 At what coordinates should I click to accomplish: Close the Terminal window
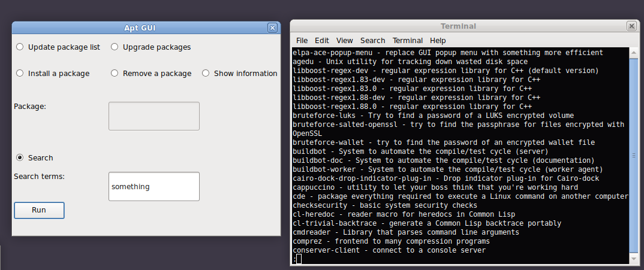(631, 26)
